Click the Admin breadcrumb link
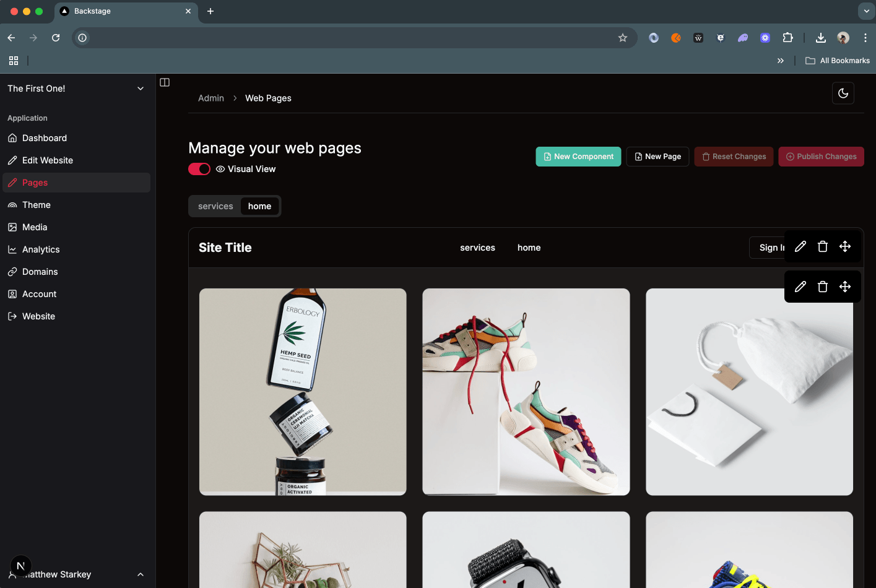Image resolution: width=876 pixels, height=588 pixels. [211, 98]
